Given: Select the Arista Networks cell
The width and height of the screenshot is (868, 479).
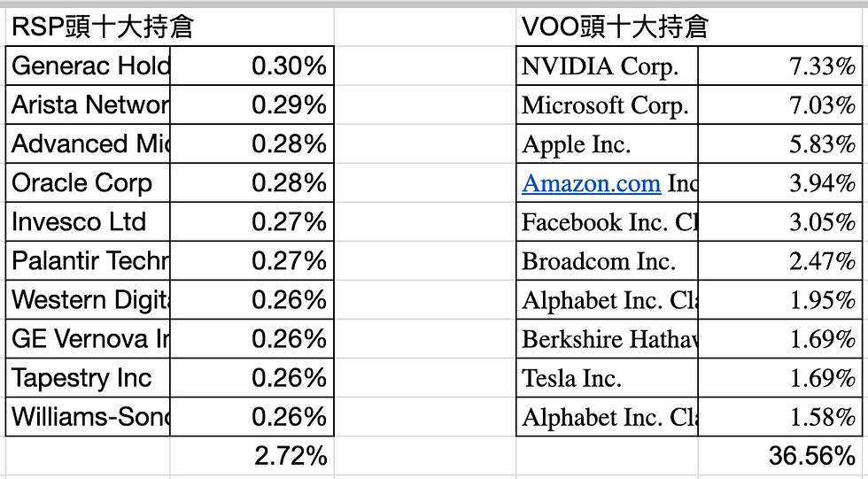Looking at the screenshot, I should [x=88, y=105].
